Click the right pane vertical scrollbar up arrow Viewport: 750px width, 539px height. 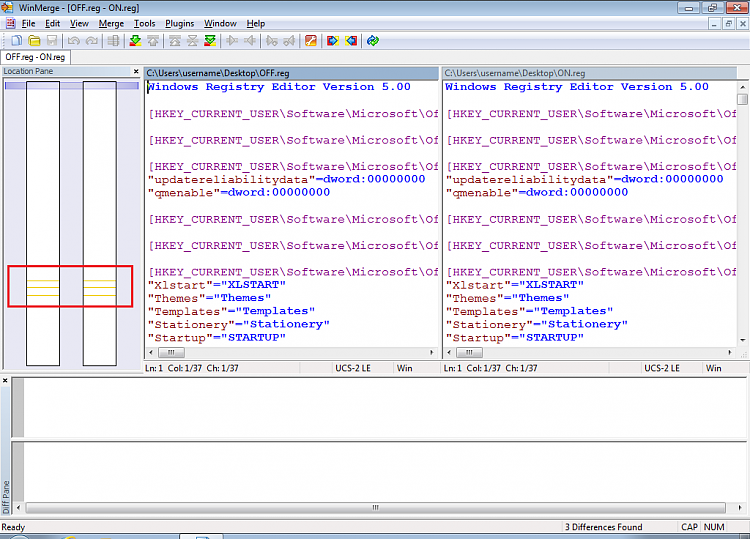tap(742, 87)
